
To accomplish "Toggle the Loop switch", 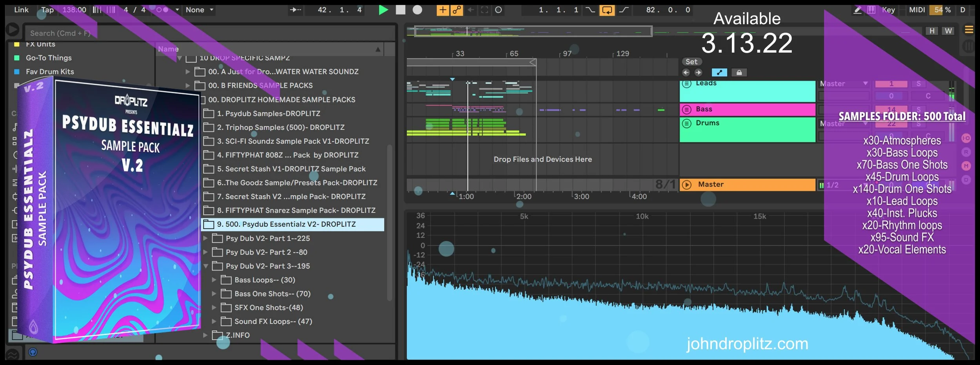I will click(607, 10).
